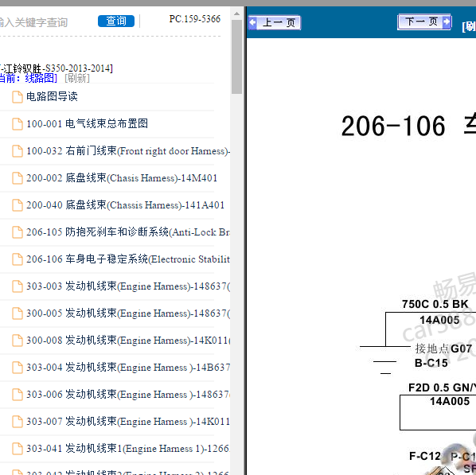Open 200-040 底盘线束 141A401
Screen dimensions: 476x475
(126, 204)
